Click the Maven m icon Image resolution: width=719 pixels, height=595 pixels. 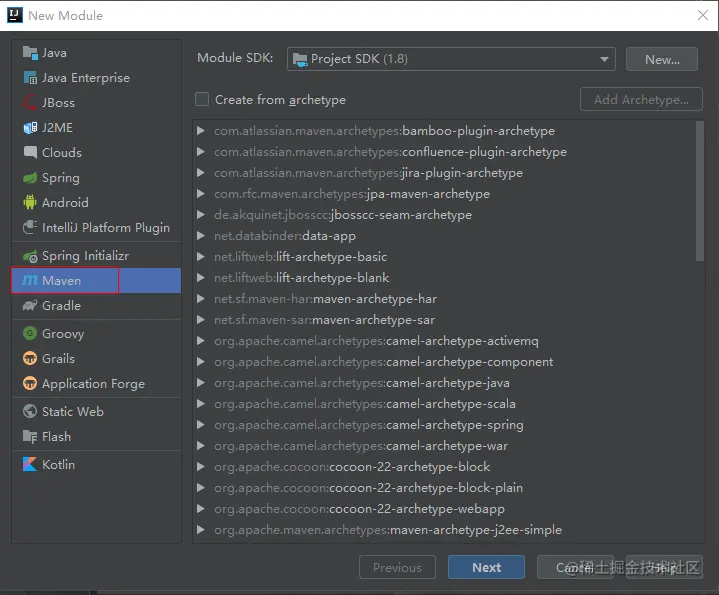(30, 280)
